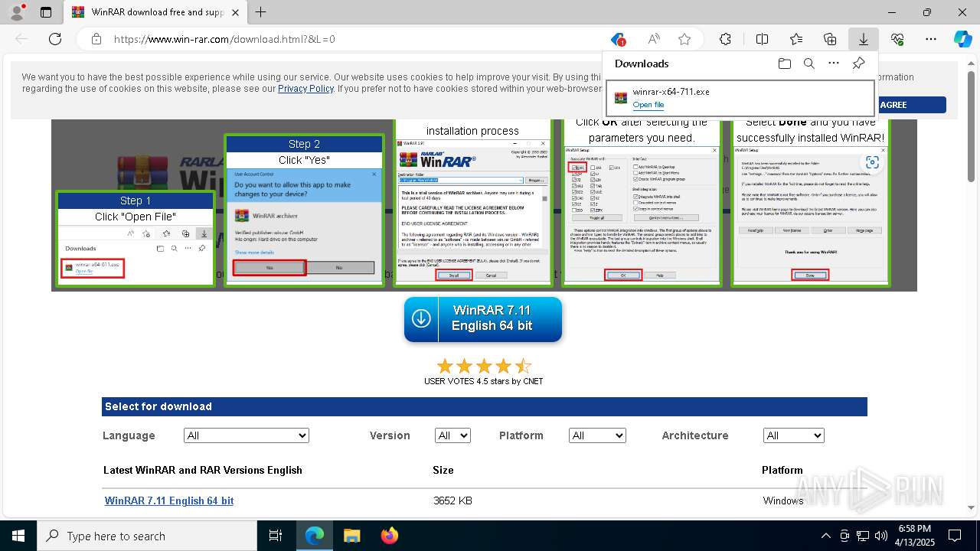The height and width of the screenshot is (551, 980).
Task: Close the WinRAR download tab
Action: pyautogui.click(x=235, y=12)
